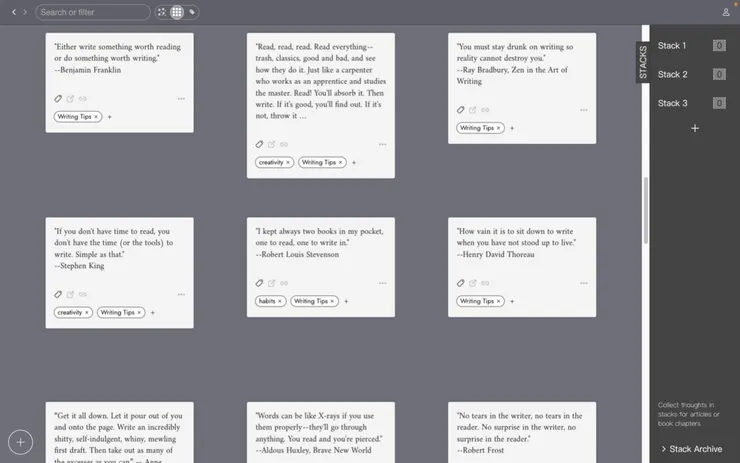Open more options on Robert Louis Stevenson card

(x=382, y=283)
